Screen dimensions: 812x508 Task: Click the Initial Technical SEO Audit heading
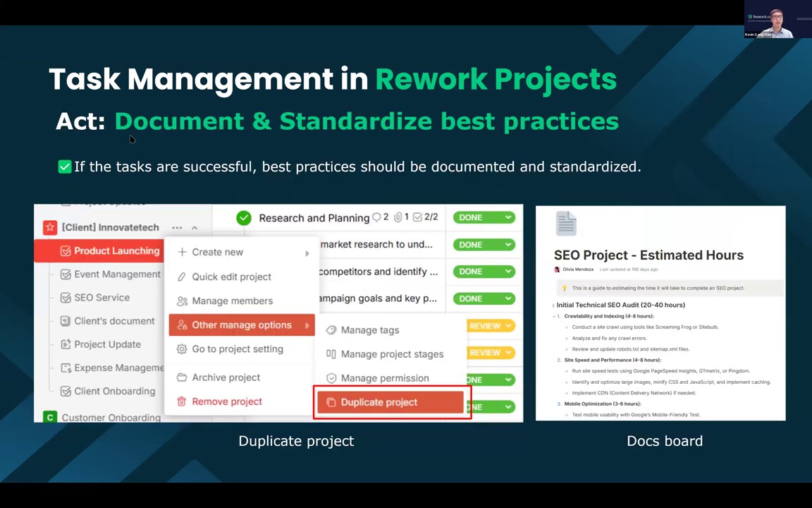620,305
